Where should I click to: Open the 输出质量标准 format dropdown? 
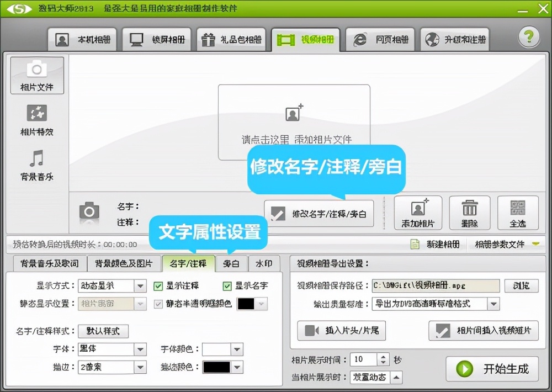[x=493, y=303]
